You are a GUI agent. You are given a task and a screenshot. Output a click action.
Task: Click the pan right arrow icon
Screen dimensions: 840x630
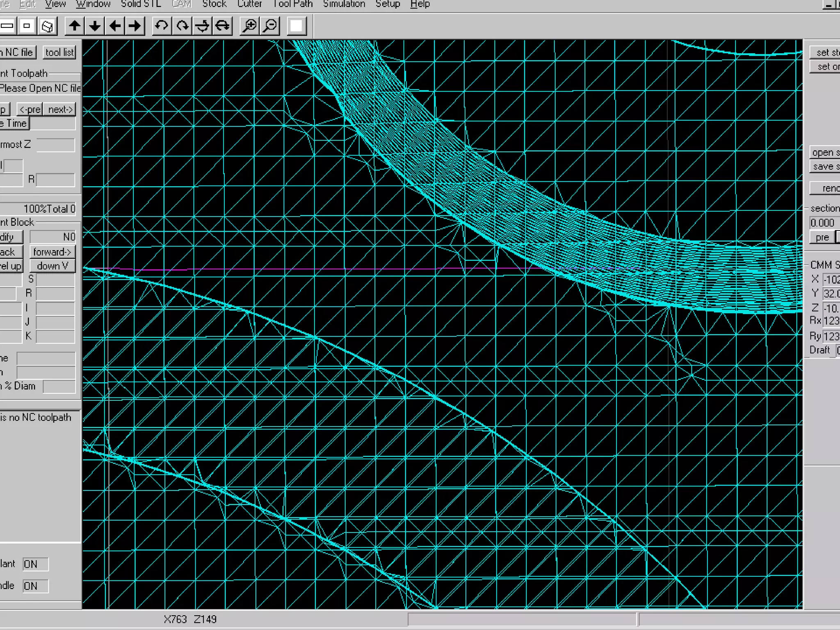pyautogui.click(x=135, y=26)
